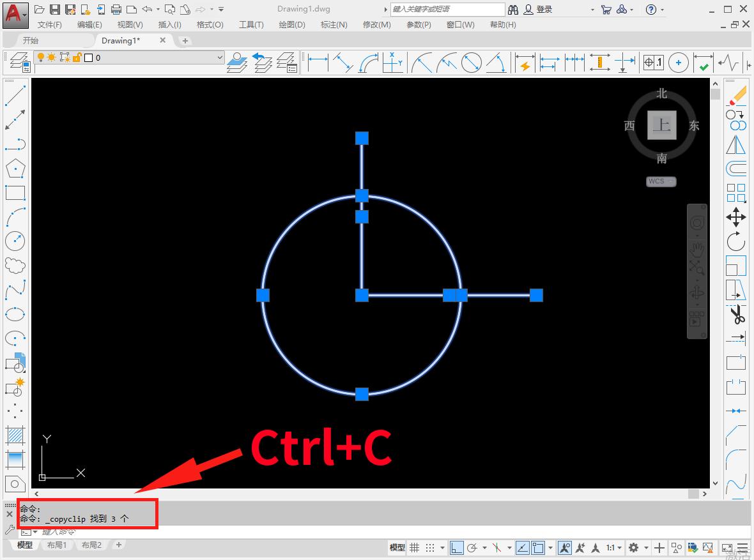Select the Polygon draw tool

pos(15,169)
